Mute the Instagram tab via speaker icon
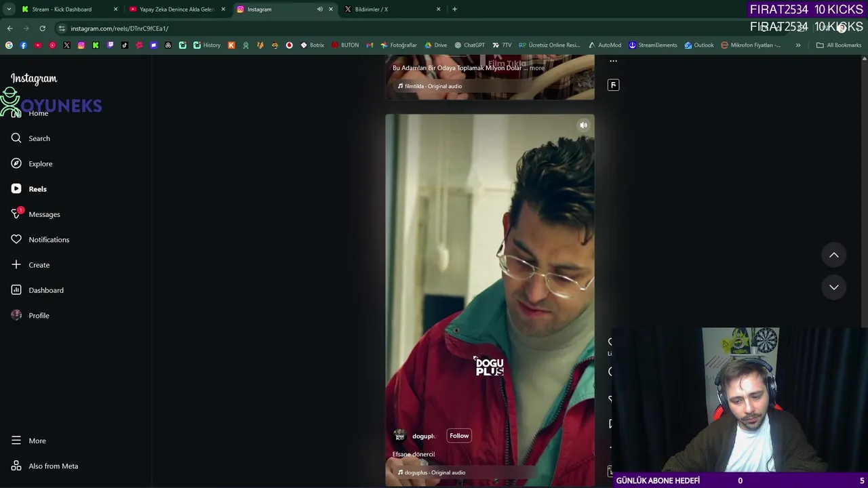Screen dimensions: 868x488 [319, 9]
